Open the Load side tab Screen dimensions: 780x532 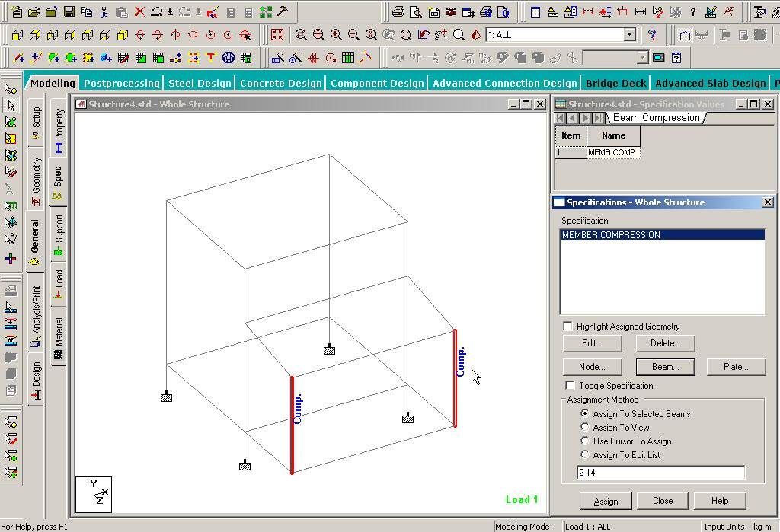click(59, 285)
